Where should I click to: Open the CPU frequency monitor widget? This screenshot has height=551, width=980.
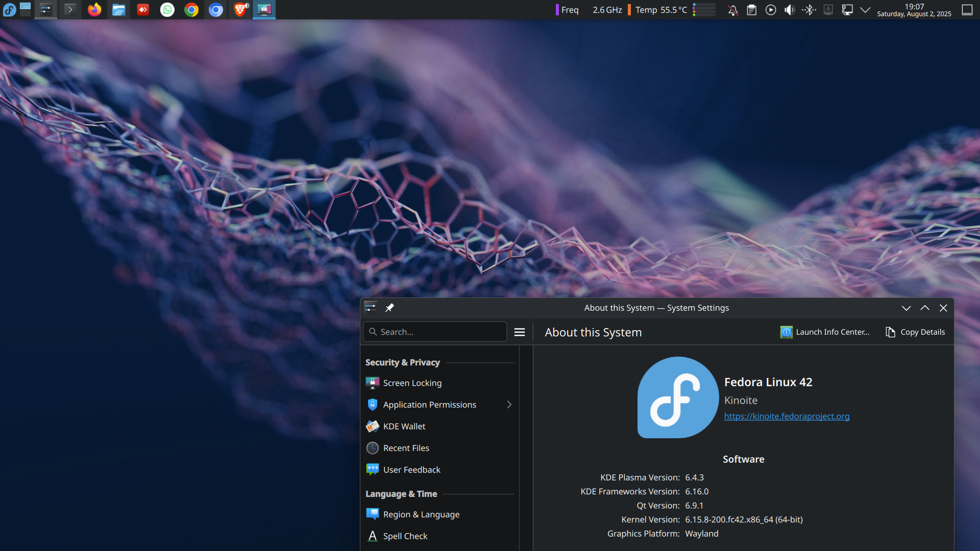pos(589,10)
